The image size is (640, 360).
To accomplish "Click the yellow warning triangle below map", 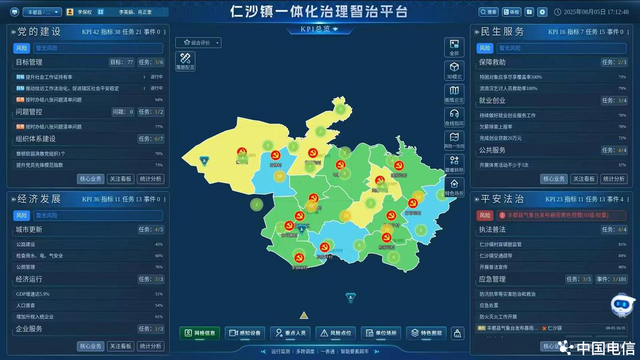I will tap(304, 316).
